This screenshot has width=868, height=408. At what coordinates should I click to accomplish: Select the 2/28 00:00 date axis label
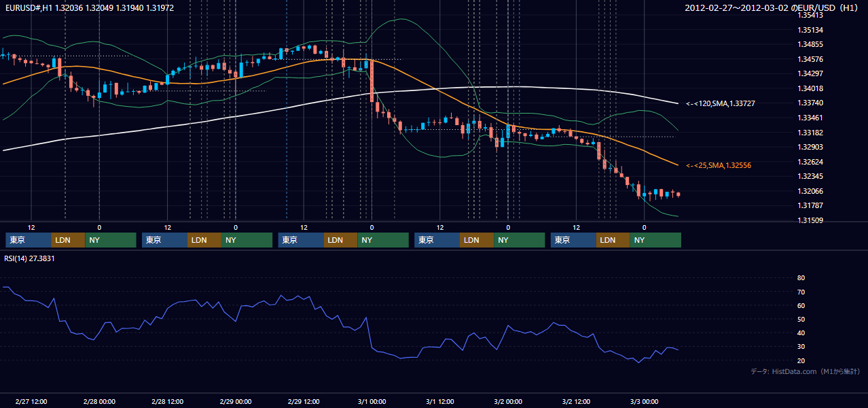(99, 401)
